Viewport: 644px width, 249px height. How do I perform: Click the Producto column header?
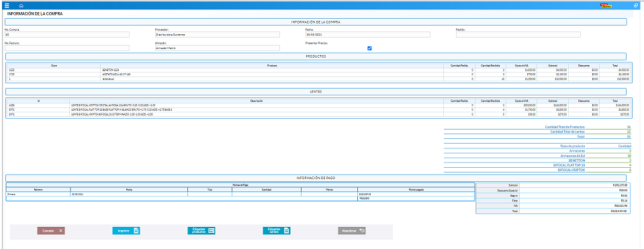click(272, 65)
